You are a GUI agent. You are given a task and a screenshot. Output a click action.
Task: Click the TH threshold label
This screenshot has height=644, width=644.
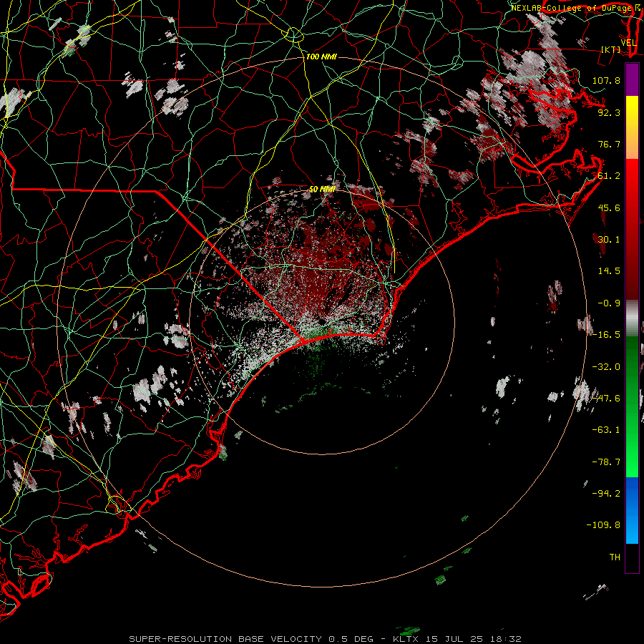615,557
